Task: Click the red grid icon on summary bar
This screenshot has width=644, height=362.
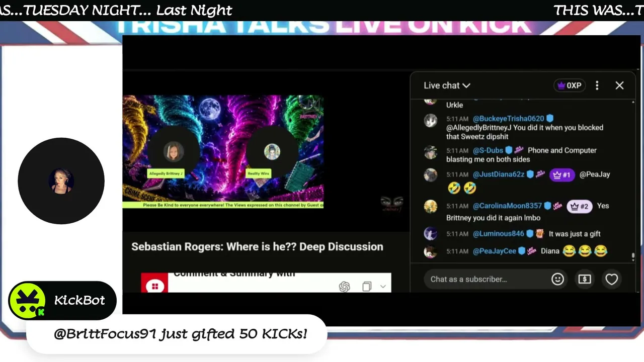Action: (x=154, y=286)
